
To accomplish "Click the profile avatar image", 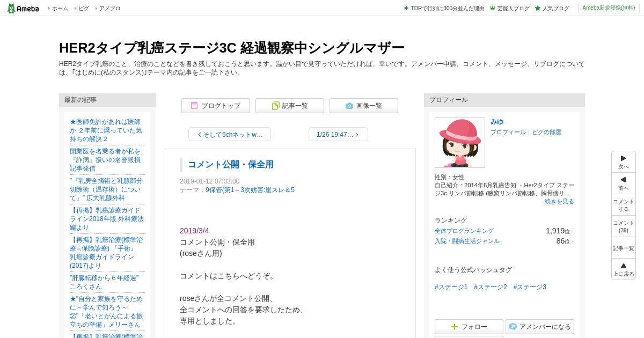I will click(460, 143).
